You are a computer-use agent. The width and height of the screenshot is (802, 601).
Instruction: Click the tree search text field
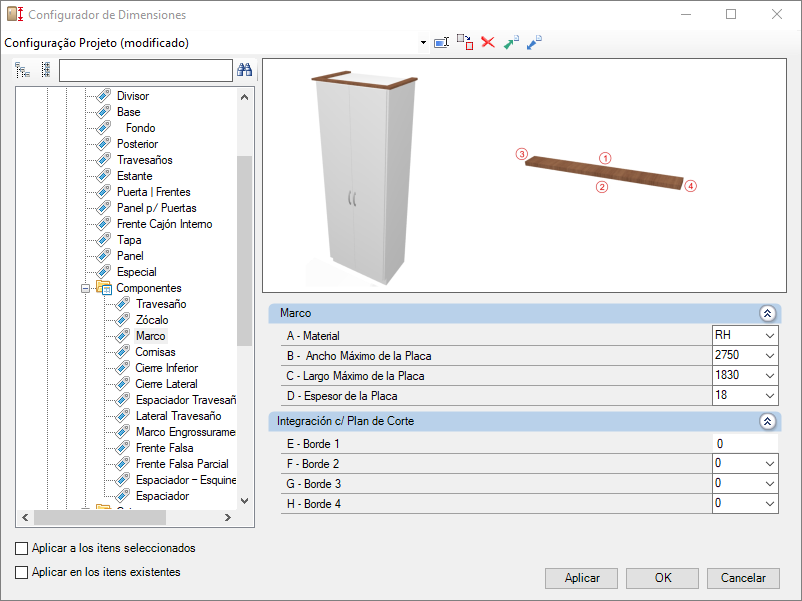click(x=145, y=70)
